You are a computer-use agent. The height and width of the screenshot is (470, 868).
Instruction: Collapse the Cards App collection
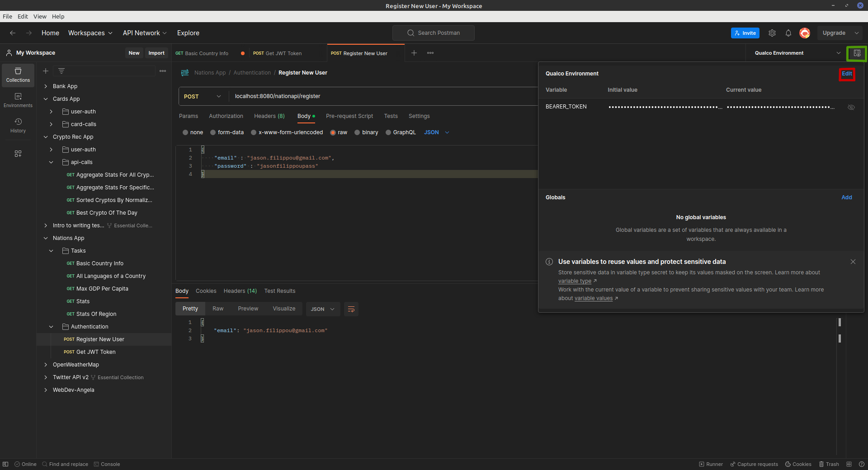(x=46, y=99)
